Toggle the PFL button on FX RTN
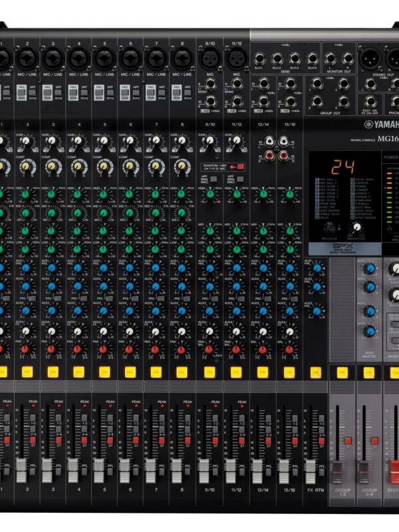 pyautogui.click(x=322, y=472)
